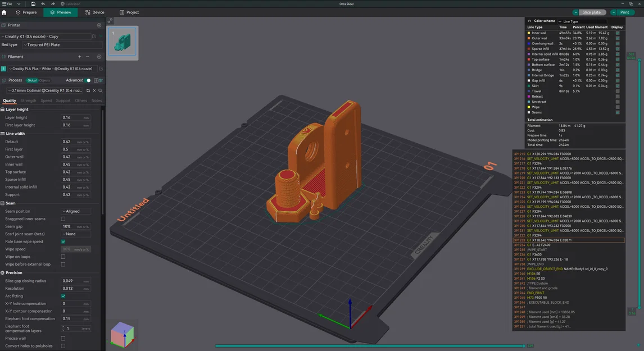This screenshot has height=351, width=644.
Task: Switch to the Project tab
Action: [129, 12]
